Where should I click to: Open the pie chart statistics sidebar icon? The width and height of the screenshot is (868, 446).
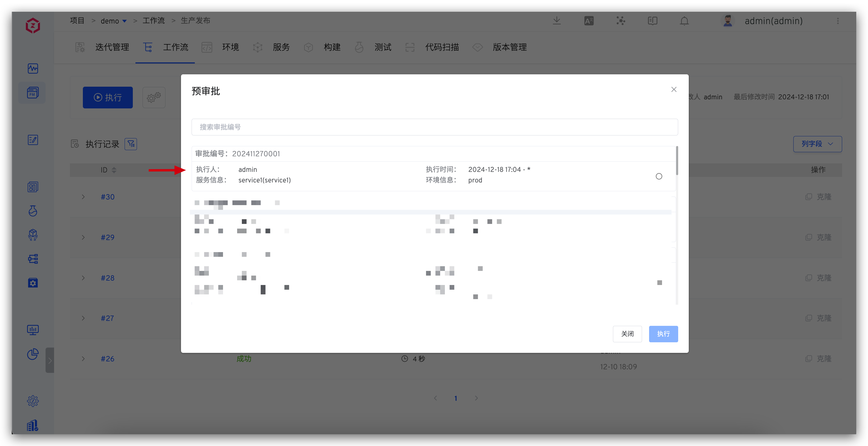(33, 354)
